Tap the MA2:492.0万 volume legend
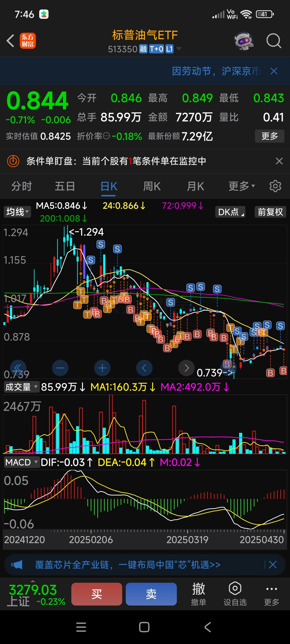 (195, 387)
